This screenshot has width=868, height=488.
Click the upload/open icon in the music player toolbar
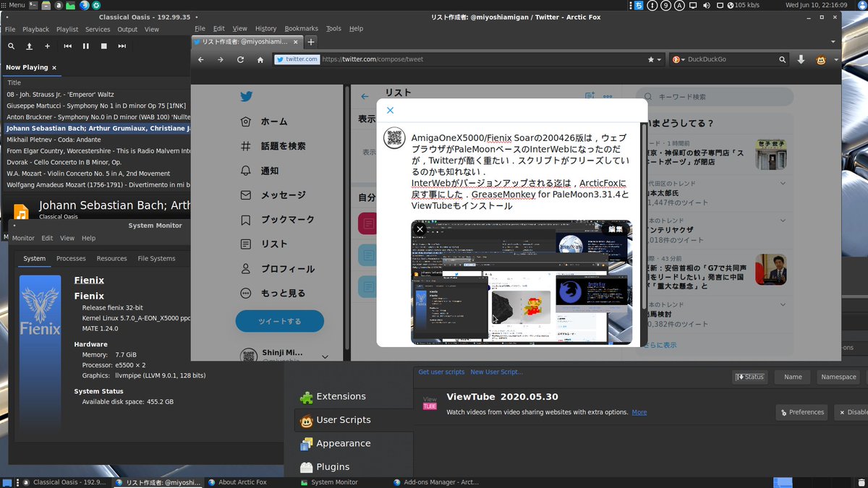pyautogui.click(x=29, y=46)
